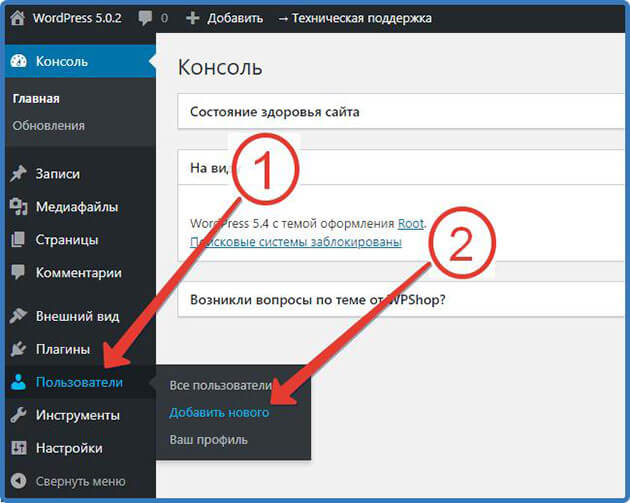This screenshot has height=503, width=630.
Task: Click the Поисковые системы заблокированы link
Action: click(296, 242)
